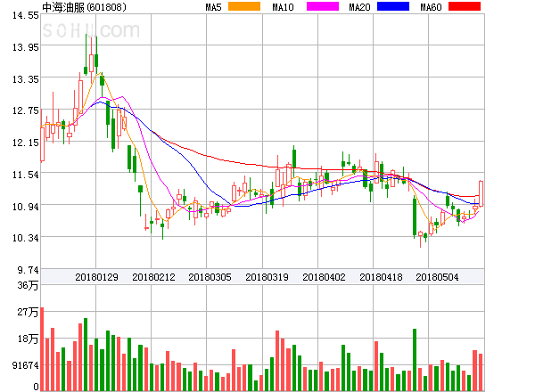Click the 11.54 price axis label
Screen dimensions: 535x392
click(26, 175)
